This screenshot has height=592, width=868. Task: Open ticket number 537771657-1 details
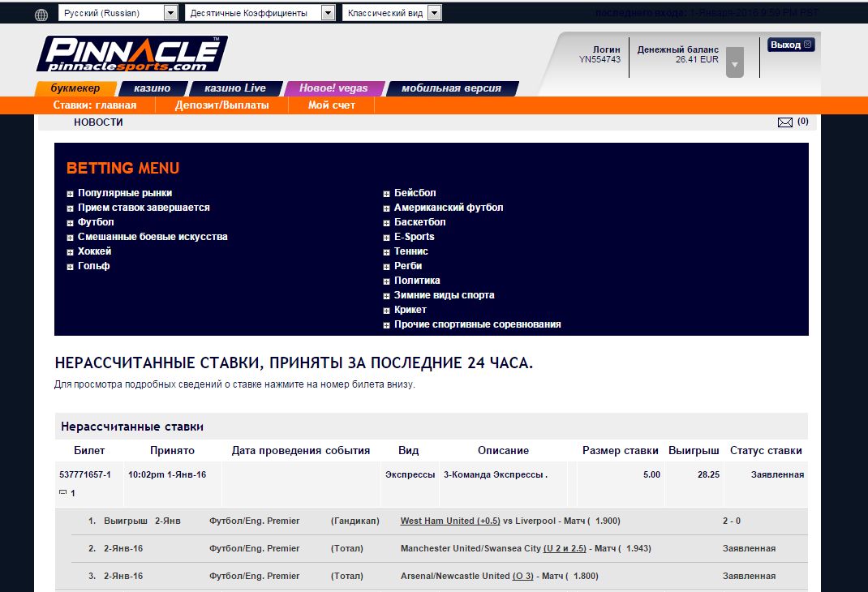click(84, 474)
